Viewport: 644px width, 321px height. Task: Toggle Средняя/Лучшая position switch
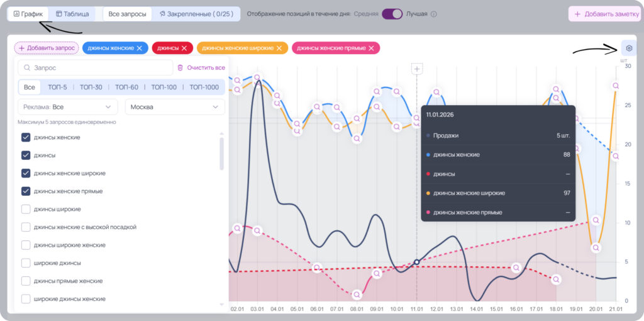pos(392,14)
